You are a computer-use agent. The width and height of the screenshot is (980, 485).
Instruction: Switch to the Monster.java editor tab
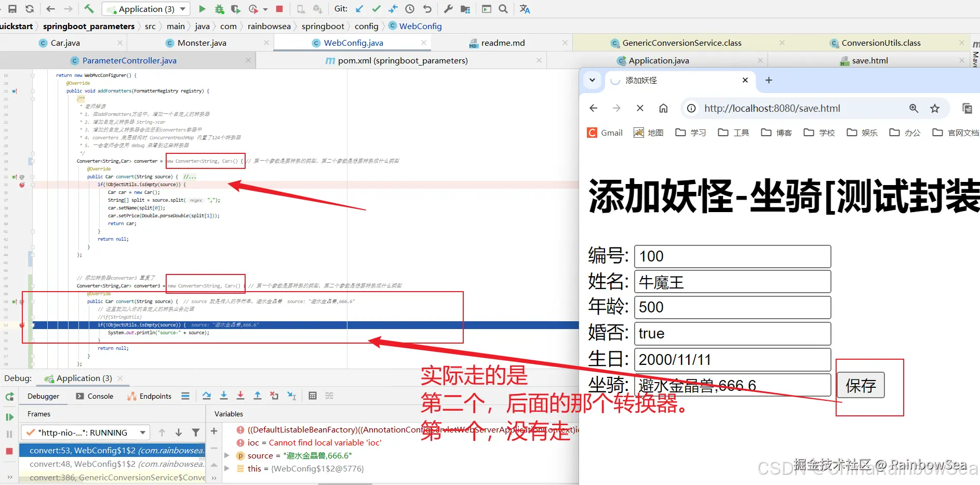click(202, 43)
